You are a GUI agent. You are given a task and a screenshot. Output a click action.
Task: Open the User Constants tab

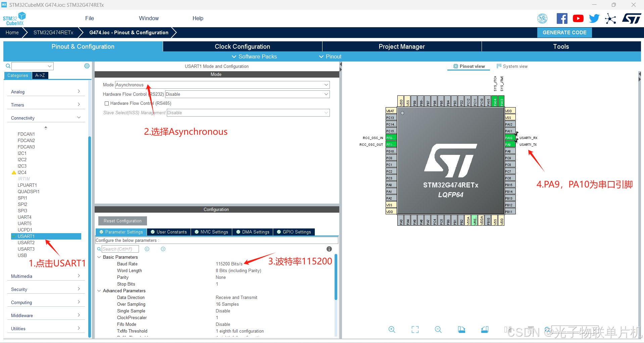[168, 232]
